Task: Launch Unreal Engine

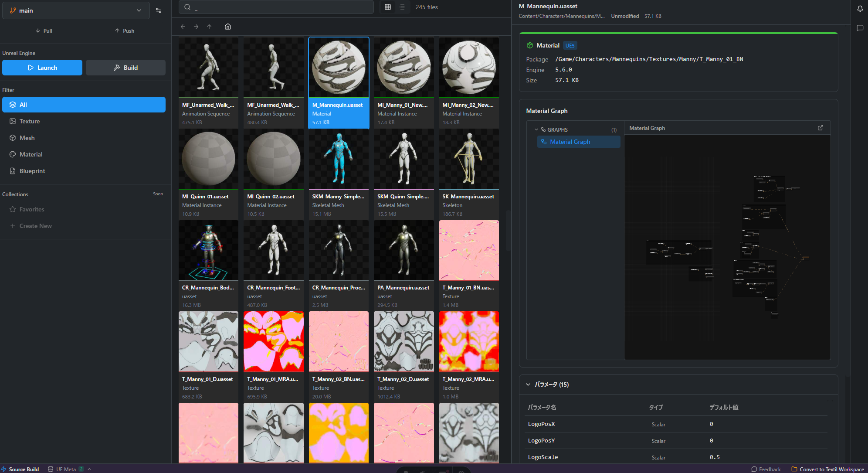Action: click(x=42, y=68)
